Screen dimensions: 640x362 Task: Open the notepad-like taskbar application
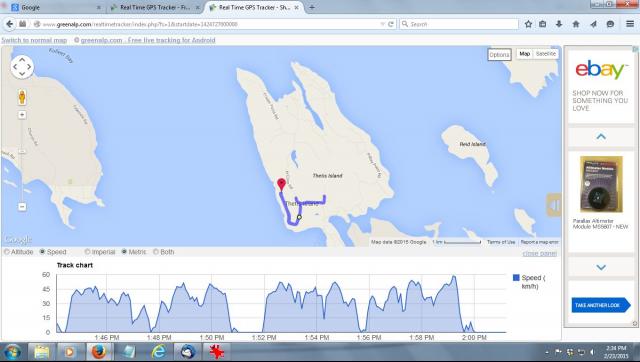129,352
